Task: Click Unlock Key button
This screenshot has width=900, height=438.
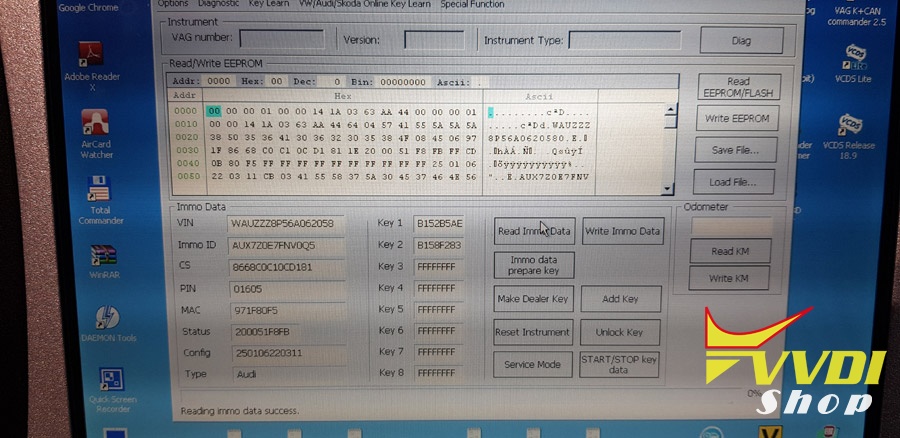Action: pyautogui.click(x=619, y=332)
